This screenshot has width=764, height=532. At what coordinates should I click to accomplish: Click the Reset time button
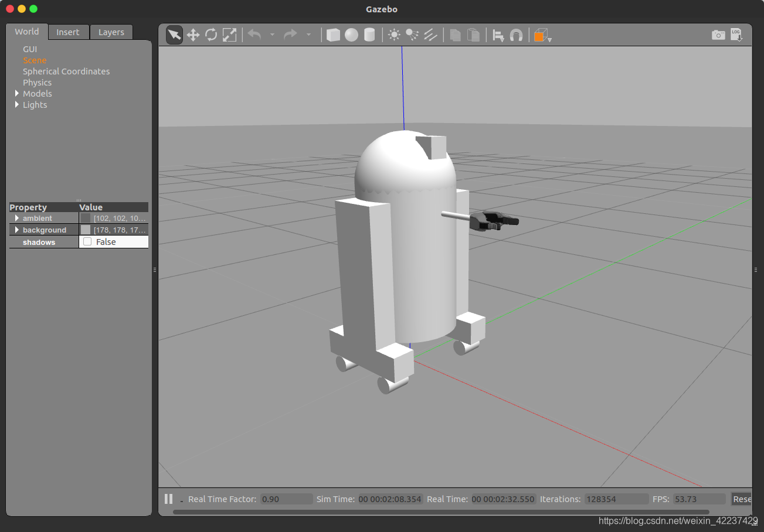tap(741, 499)
